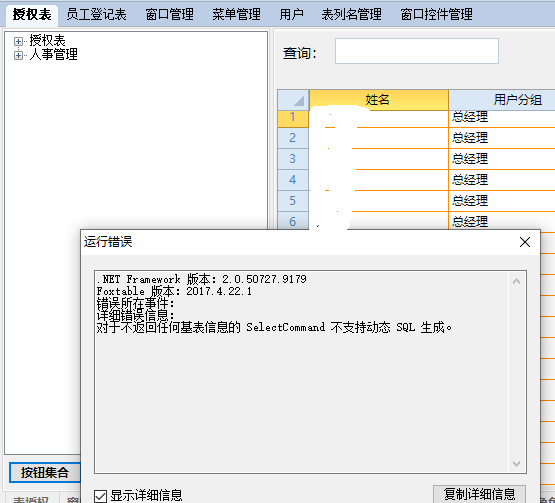The image size is (555, 503).
Task: Click 总经理 cell in row 3
Action: coord(502,159)
